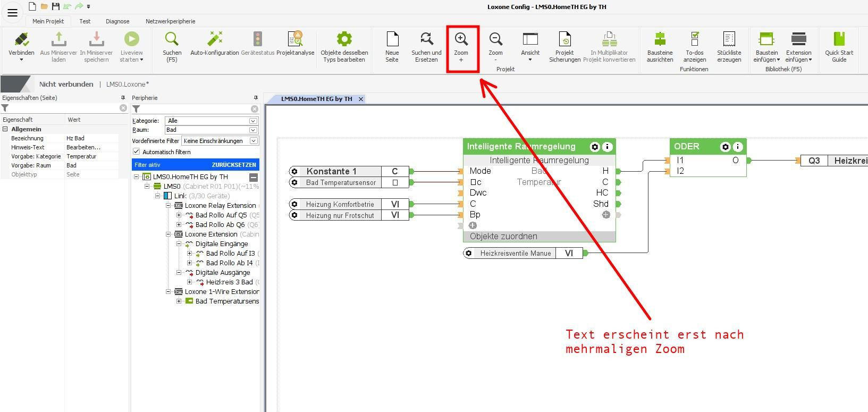Redo with the quick access arrow

click(79, 6)
